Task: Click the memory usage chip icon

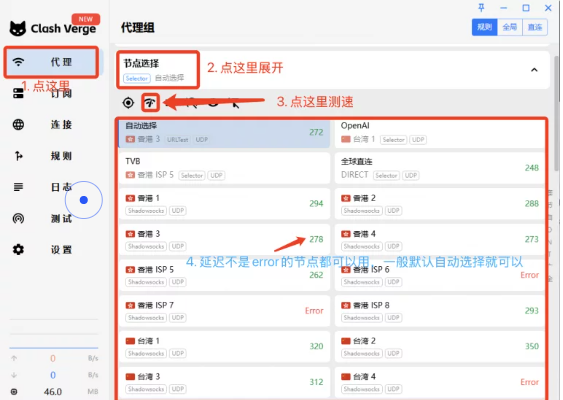Action: coord(14,392)
